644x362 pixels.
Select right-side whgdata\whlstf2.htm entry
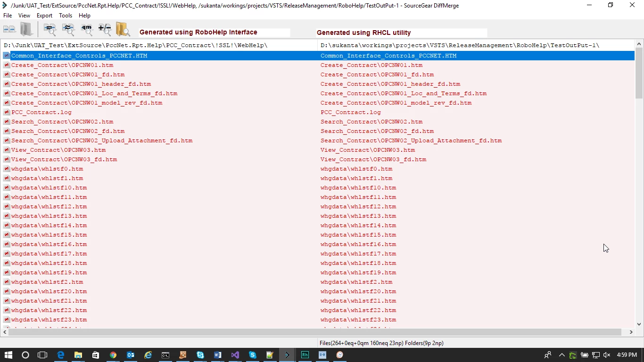click(x=356, y=282)
